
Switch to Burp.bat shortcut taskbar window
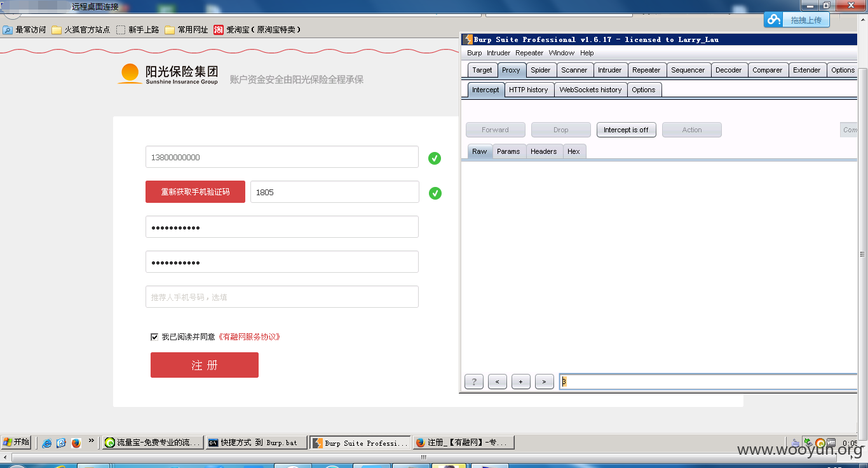point(257,443)
